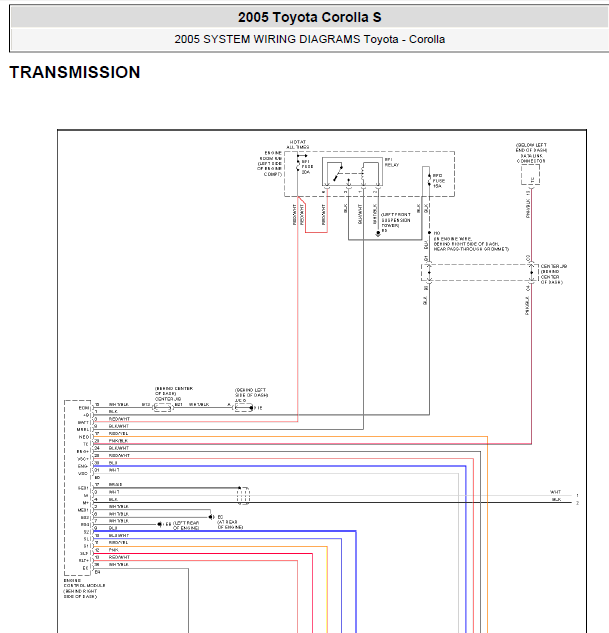Click the BLU/WHT wire color label at ECM
This screenshot has height=633, width=609.
pos(119,535)
